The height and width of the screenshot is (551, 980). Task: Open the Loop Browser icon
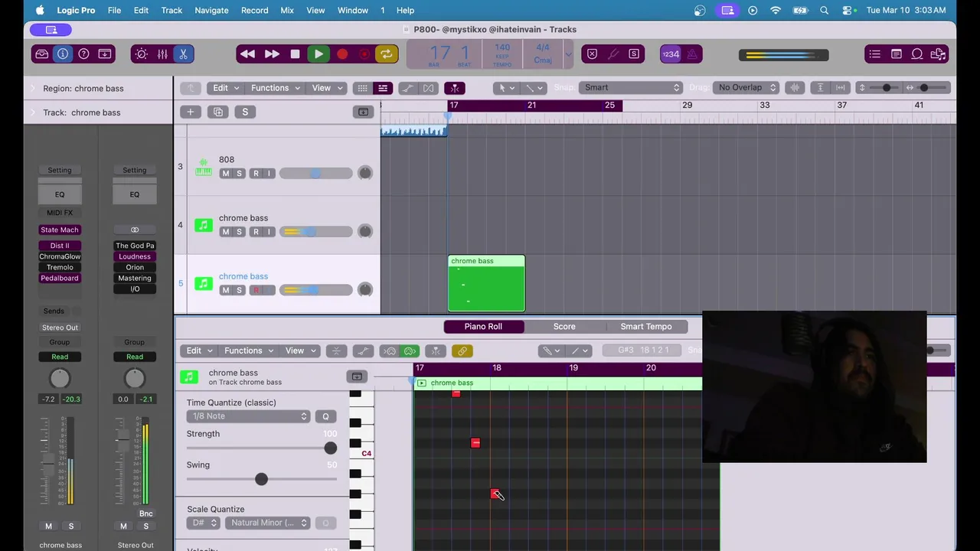pos(916,54)
